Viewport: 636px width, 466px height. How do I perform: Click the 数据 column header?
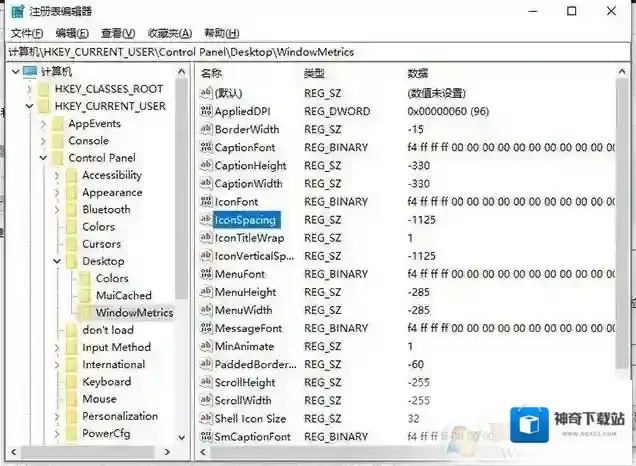click(x=418, y=73)
